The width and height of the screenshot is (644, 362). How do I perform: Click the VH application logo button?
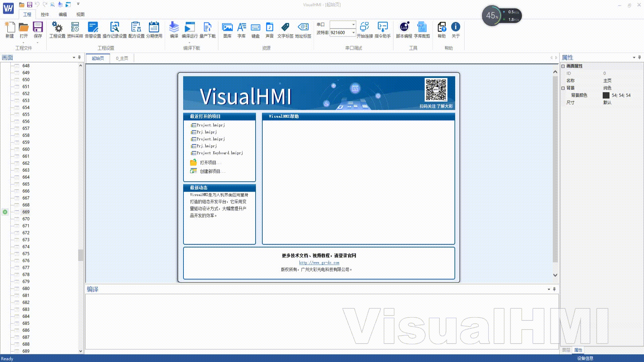point(8,8)
